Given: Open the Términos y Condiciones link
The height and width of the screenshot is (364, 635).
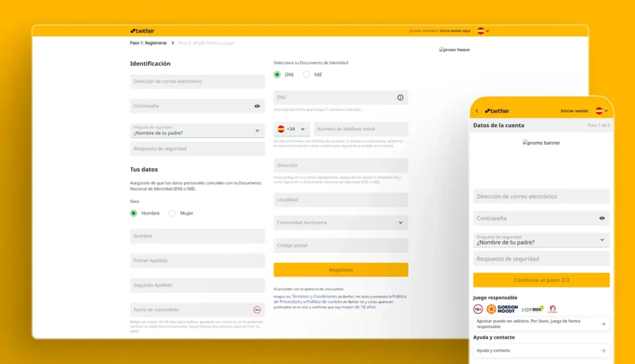Looking at the screenshot, I should click(314, 296).
